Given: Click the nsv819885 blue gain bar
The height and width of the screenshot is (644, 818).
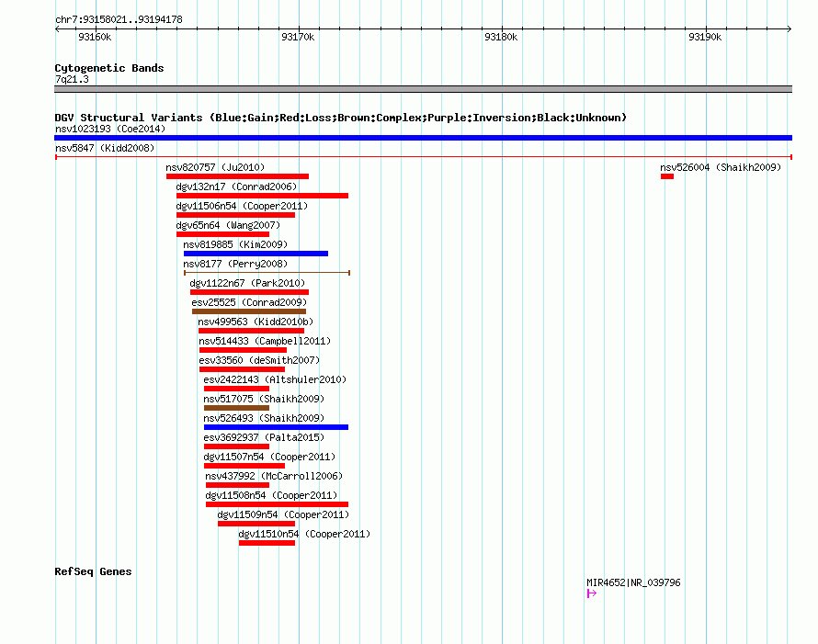Looking at the screenshot, I should click(256, 254).
